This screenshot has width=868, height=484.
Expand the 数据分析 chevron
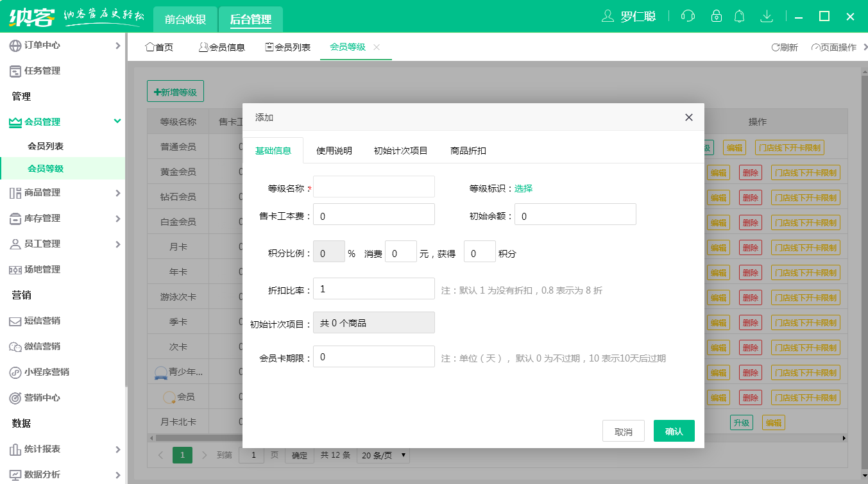[x=117, y=475]
